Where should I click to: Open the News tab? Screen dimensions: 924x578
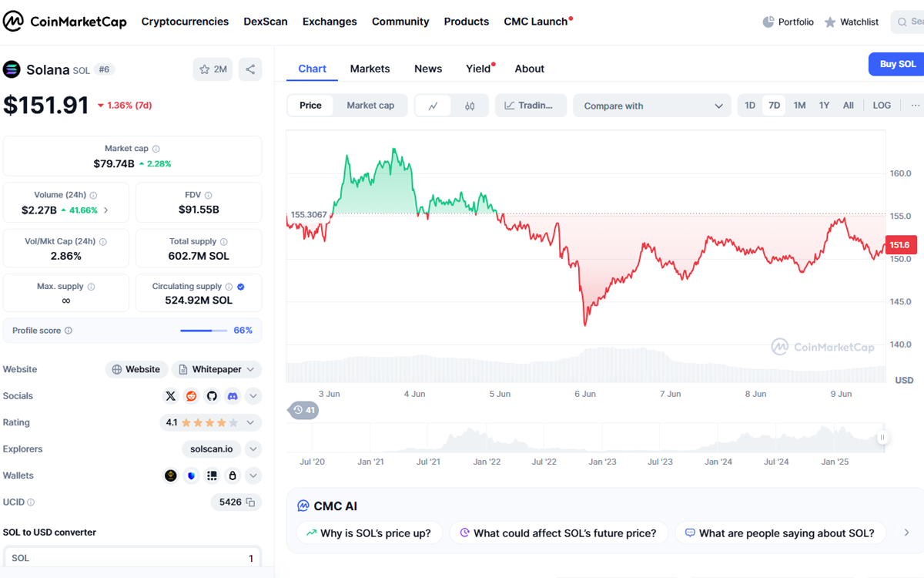pos(428,69)
